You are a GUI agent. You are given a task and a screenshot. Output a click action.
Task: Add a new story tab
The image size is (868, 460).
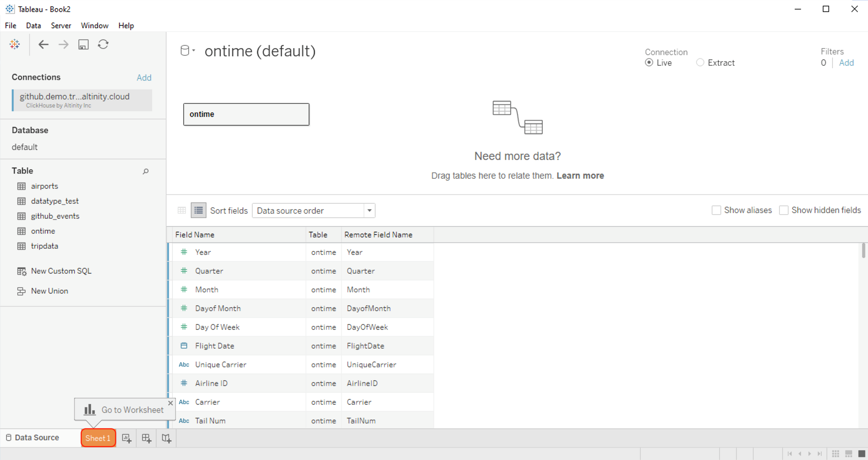pos(167,438)
